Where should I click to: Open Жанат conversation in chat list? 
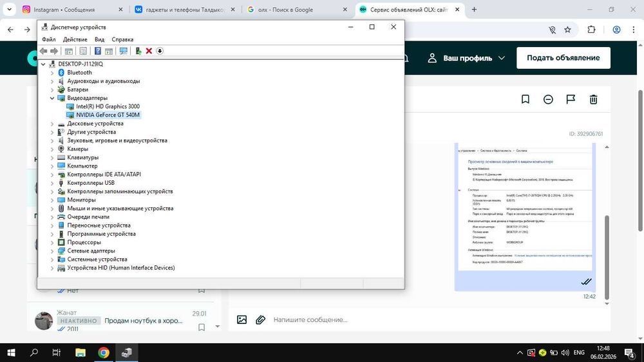point(123,321)
